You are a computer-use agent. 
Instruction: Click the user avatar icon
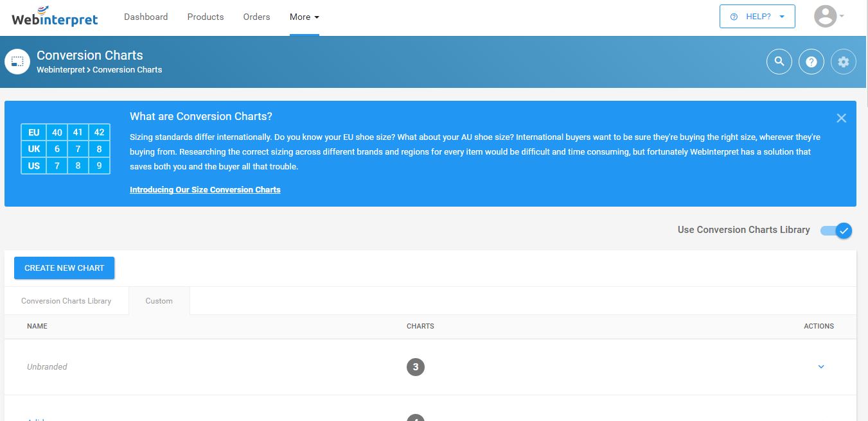tap(826, 17)
